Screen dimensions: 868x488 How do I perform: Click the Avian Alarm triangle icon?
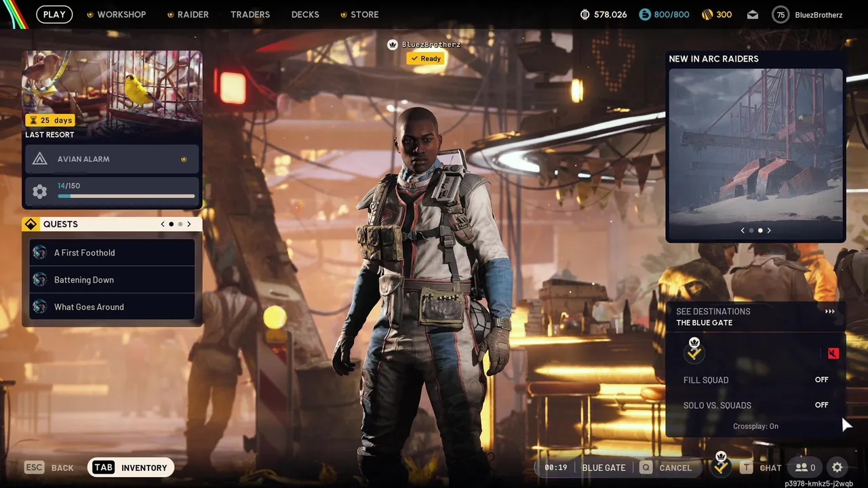point(40,159)
